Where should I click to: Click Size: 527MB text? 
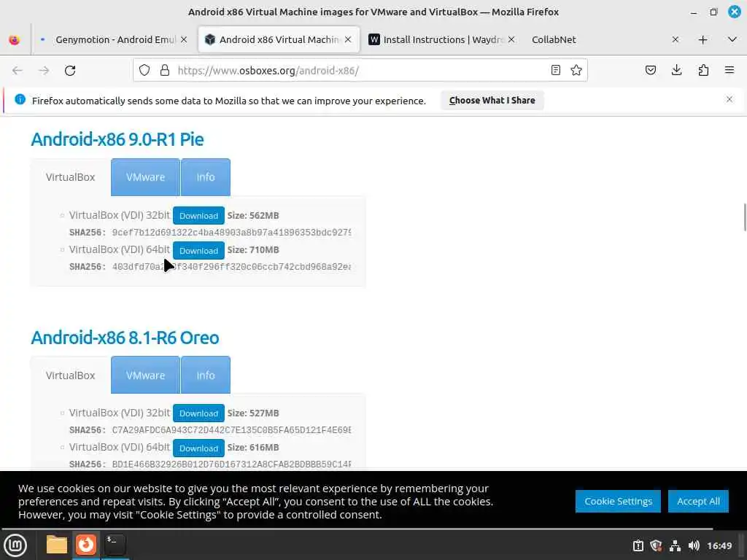pos(253,413)
